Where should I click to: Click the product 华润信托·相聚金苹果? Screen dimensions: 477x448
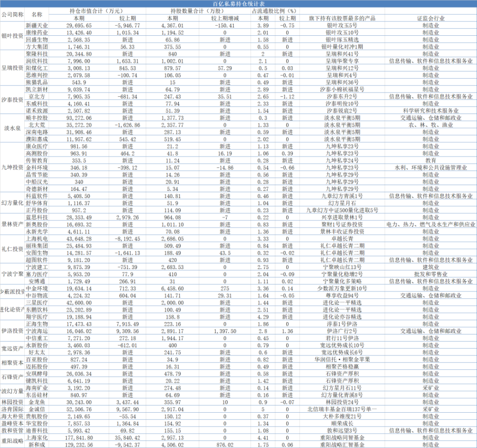[x=342, y=359]
